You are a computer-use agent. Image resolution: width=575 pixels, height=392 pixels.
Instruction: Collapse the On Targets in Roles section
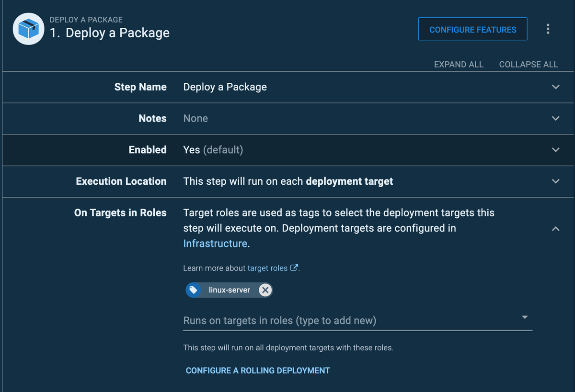[555, 229]
